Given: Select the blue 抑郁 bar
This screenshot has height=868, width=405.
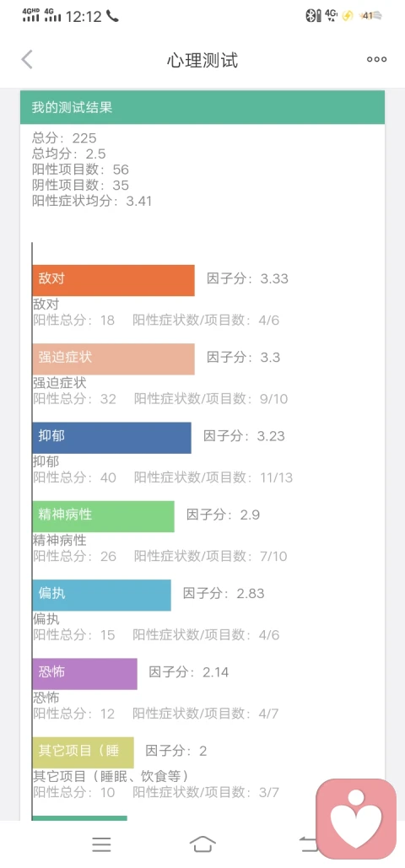Looking at the screenshot, I should click(x=112, y=438).
